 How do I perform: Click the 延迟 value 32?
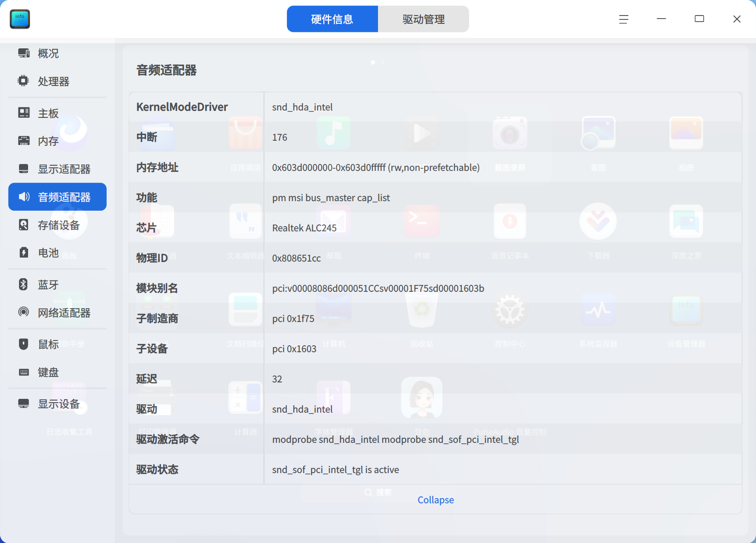277,379
